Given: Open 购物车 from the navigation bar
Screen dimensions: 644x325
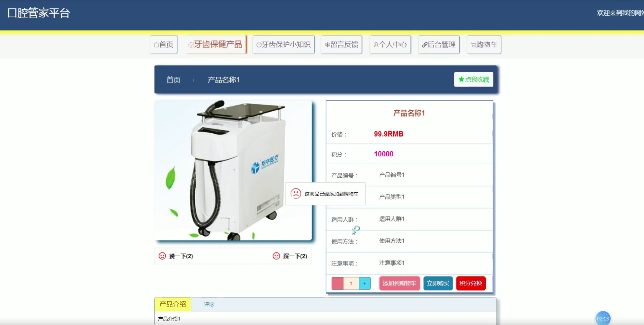Looking at the screenshot, I should pyautogui.click(x=484, y=45).
